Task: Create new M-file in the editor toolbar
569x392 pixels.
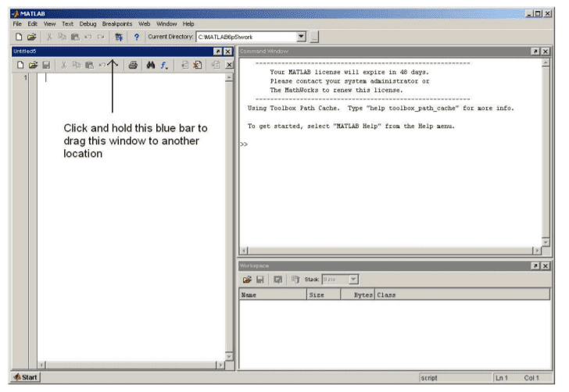Action: point(20,65)
